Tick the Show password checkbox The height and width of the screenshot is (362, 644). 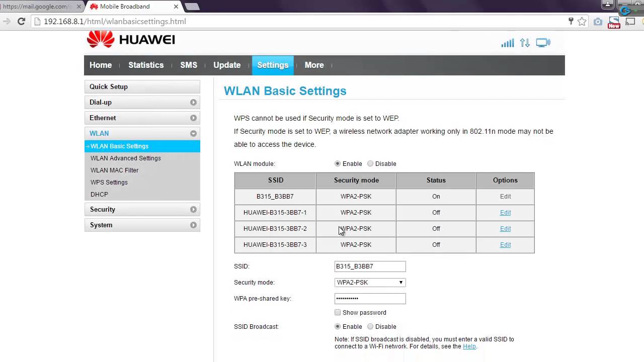coord(338,312)
